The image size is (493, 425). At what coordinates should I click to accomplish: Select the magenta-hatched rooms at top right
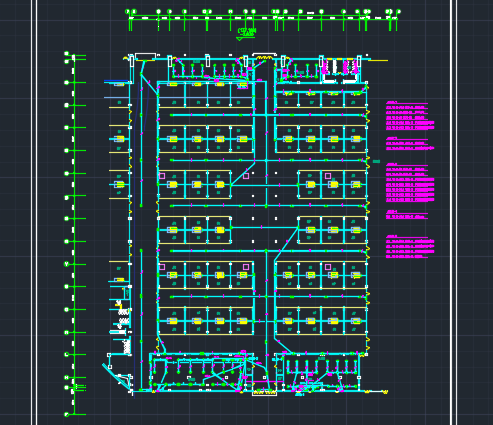340,67
